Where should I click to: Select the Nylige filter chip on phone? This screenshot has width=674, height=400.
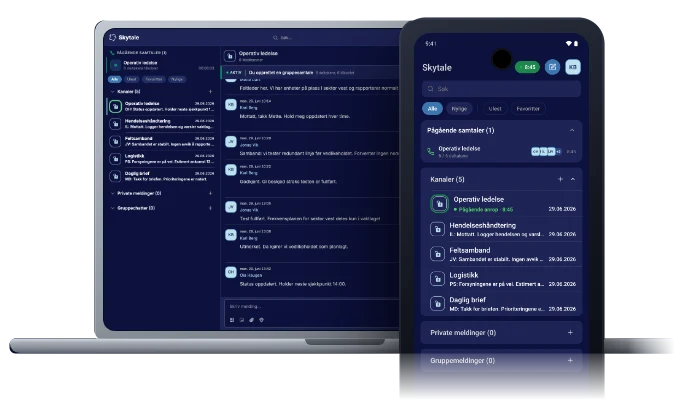(x=459, y=109)
